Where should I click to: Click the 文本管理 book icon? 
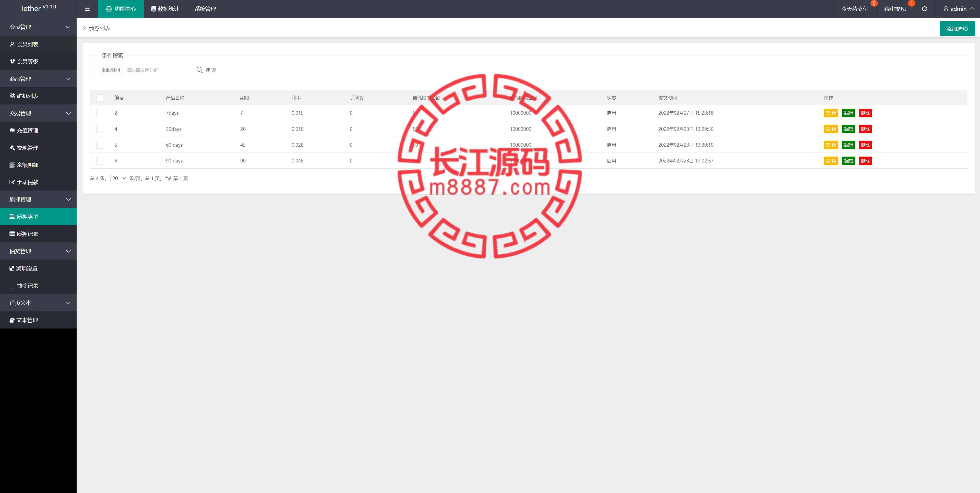coord(12,320)
